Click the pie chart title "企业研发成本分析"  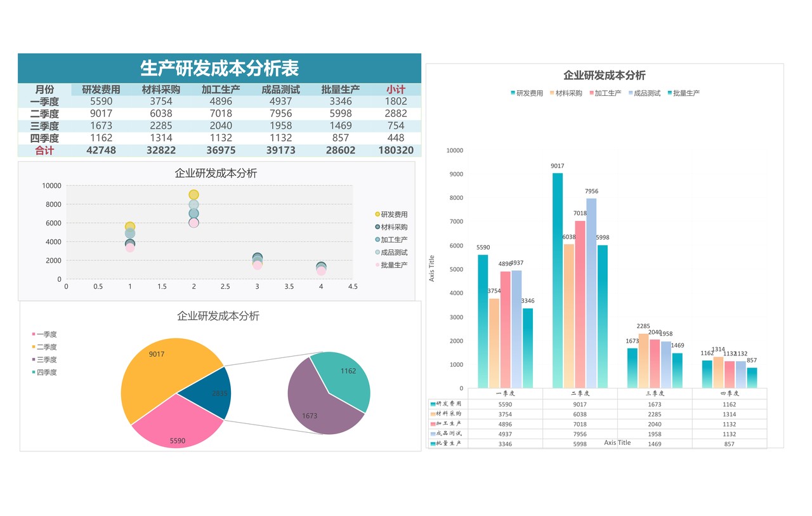[218, 316]
